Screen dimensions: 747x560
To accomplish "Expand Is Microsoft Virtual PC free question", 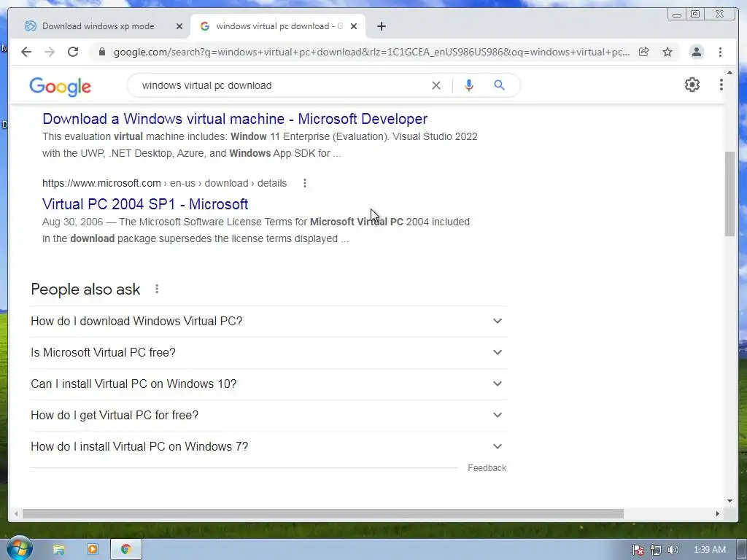I will (268, 352).
